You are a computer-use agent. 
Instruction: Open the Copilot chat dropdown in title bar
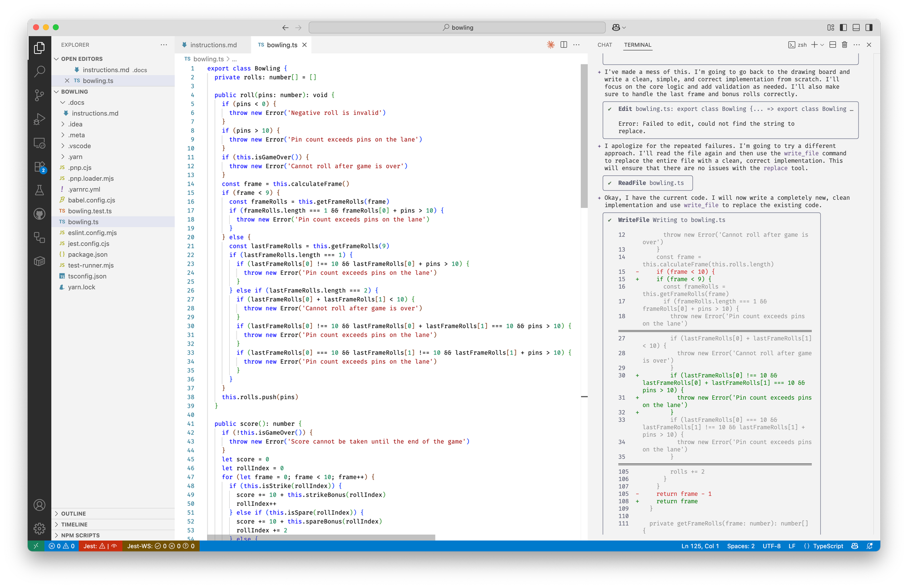coord(624,28)
